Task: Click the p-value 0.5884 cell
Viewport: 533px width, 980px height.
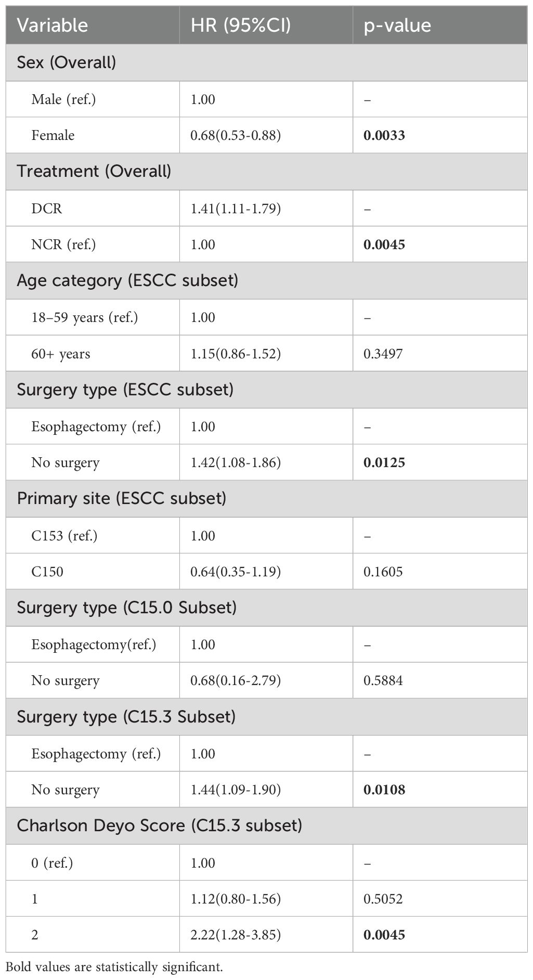Action: click(x=383, y=680)
